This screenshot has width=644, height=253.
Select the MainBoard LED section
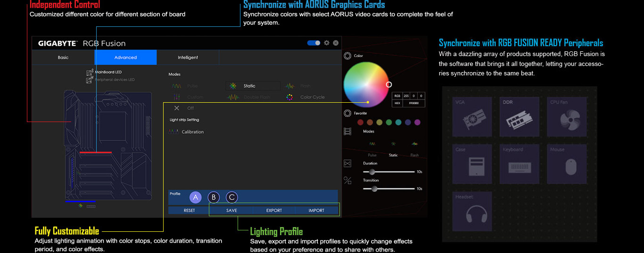[104, 72]
